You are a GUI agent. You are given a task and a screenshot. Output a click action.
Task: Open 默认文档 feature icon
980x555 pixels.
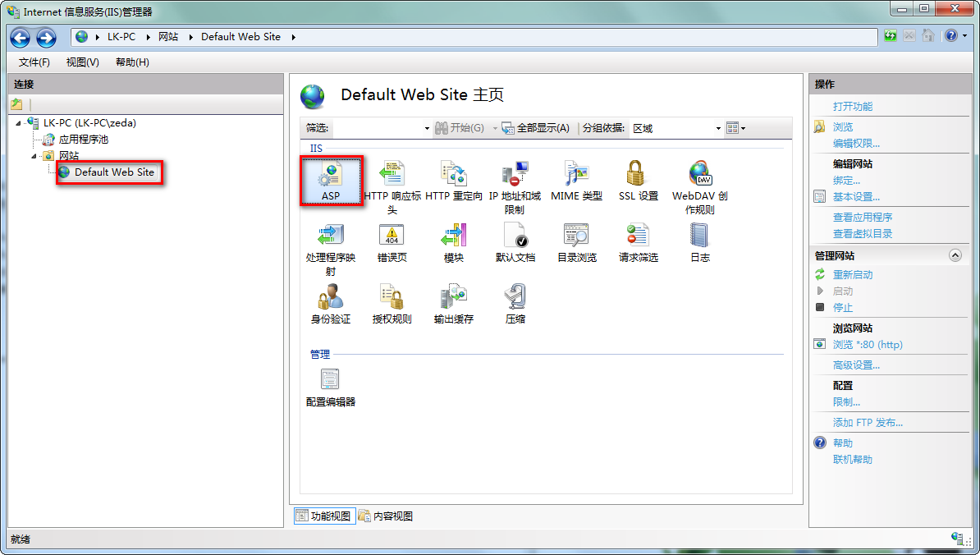515,242
